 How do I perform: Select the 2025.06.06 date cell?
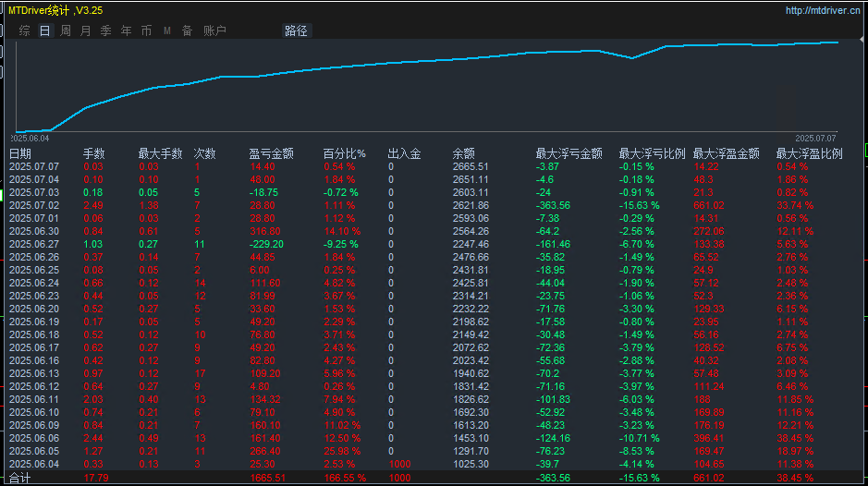click(34, 438)
